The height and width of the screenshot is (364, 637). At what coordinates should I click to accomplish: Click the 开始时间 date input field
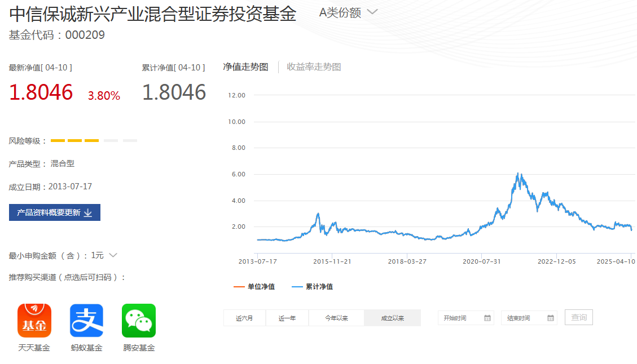pyautogui.click(x=460, y=318)
